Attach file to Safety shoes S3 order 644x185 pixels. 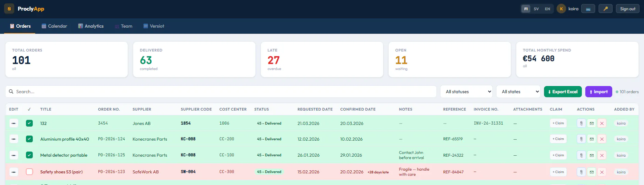[581, 172]
